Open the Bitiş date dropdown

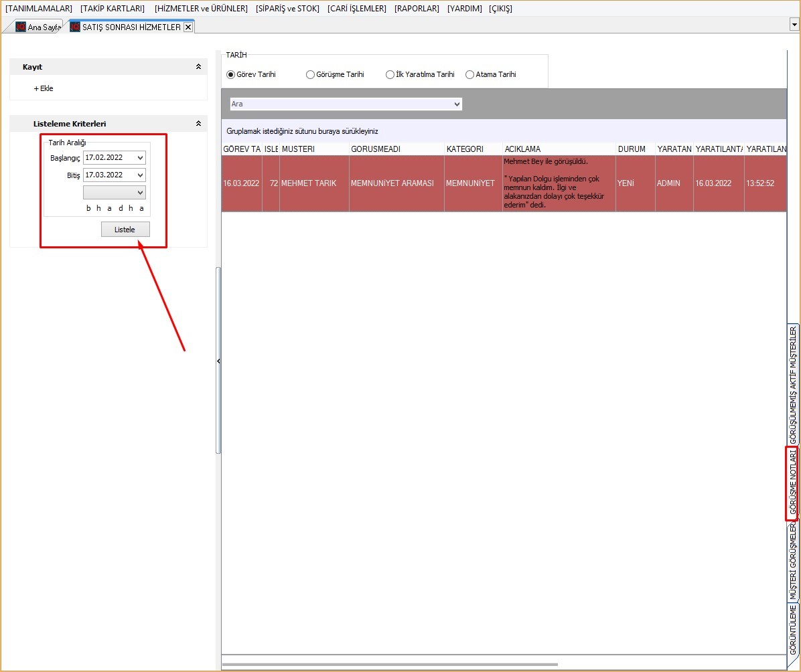[140, 175]
